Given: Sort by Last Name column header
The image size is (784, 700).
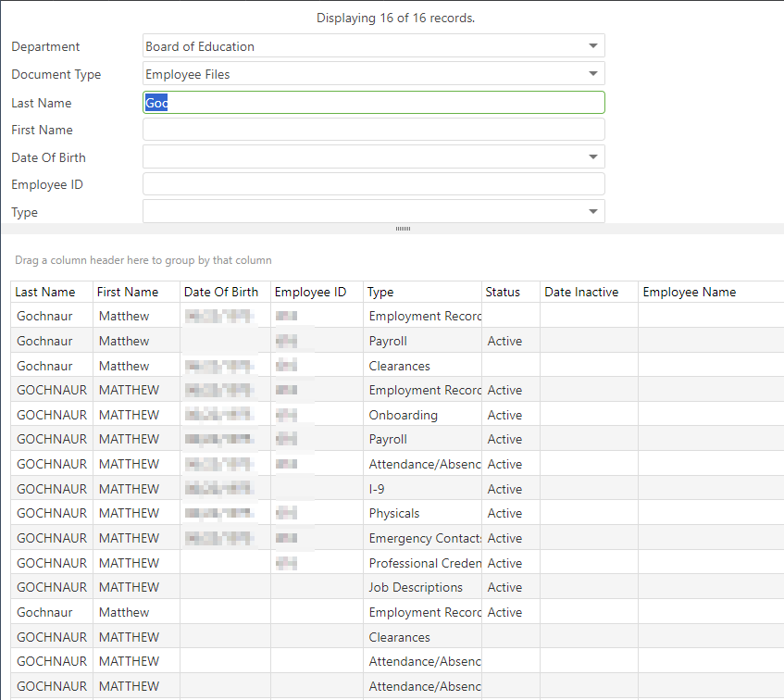Looking at the screenshot, I should click(x=45, y=292).
